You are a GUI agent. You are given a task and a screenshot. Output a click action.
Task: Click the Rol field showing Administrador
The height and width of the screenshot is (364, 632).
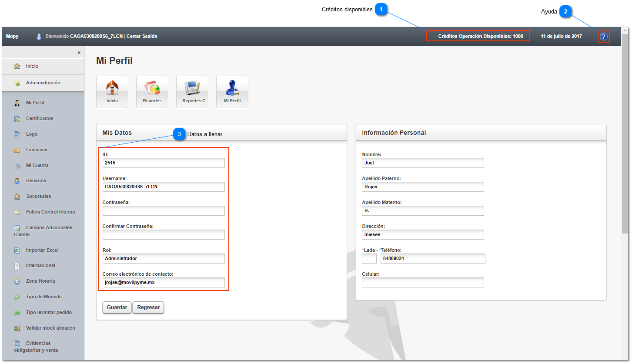pyautogui.click(x=164, y=259)
